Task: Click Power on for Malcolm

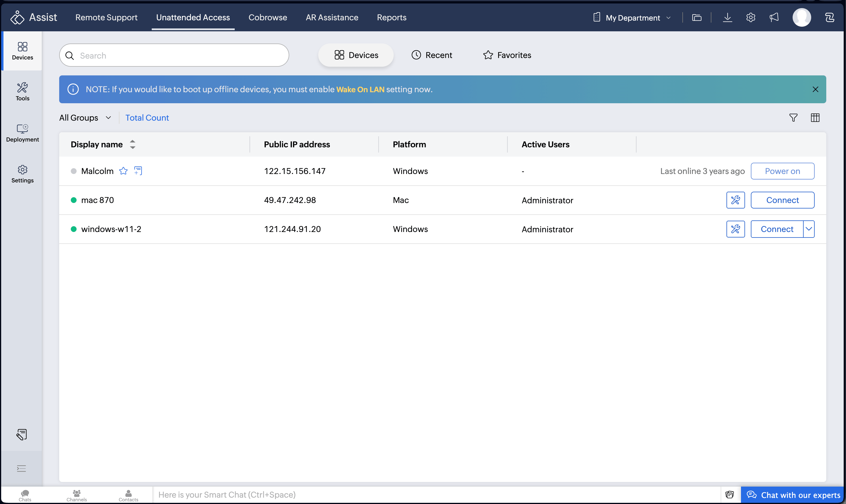Action: [782, 171]
